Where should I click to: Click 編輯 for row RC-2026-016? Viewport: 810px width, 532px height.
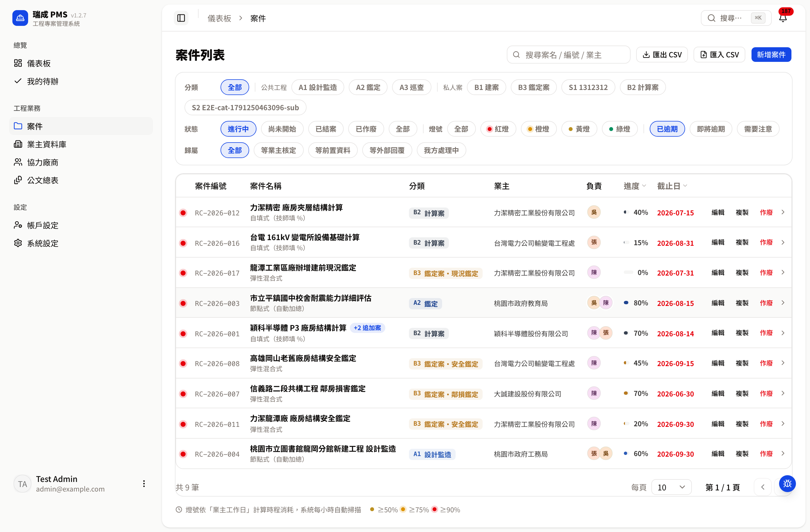coord(718,243)
